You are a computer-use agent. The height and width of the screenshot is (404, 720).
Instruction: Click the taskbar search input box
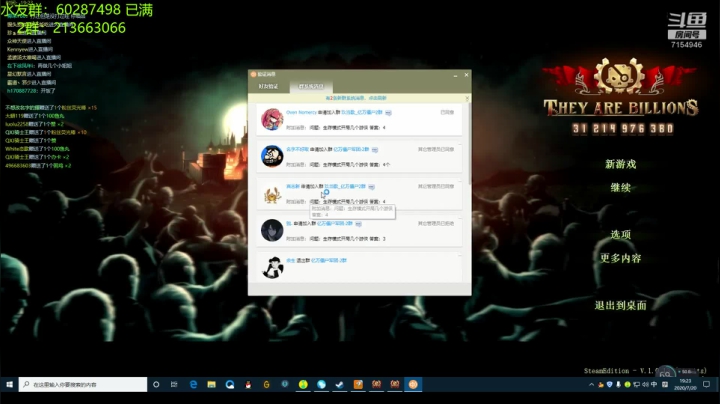pos(83,384)
